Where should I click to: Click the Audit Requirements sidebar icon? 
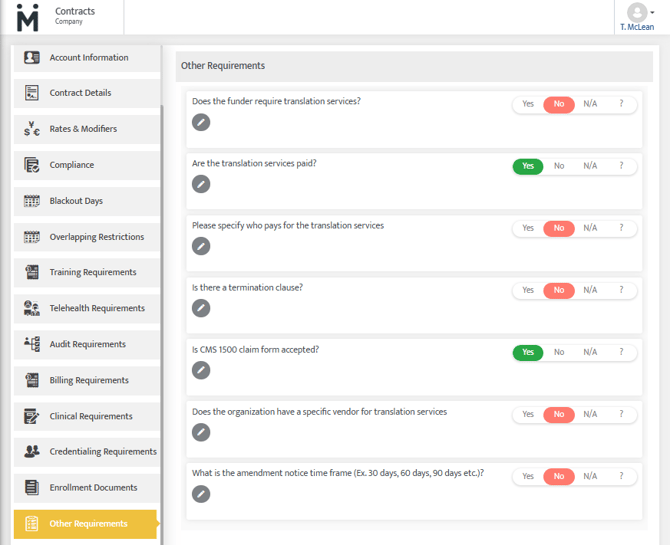point(32,344)
